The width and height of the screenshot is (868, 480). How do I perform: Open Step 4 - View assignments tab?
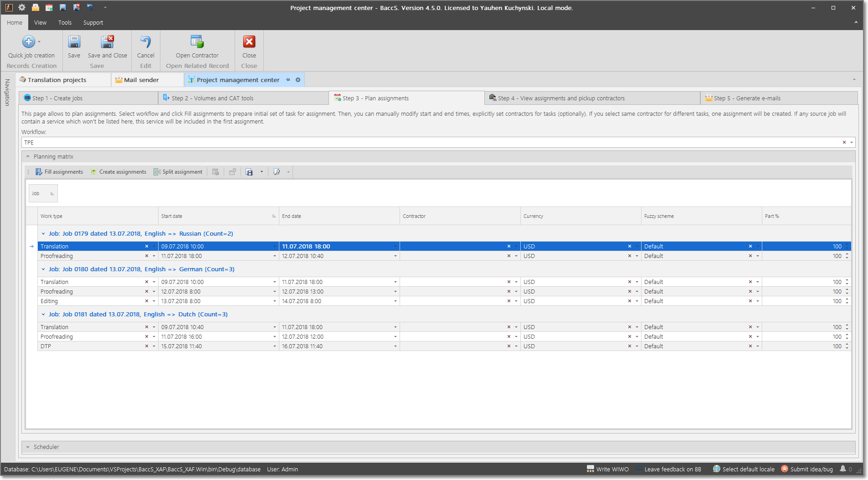(x=592, y=98)
